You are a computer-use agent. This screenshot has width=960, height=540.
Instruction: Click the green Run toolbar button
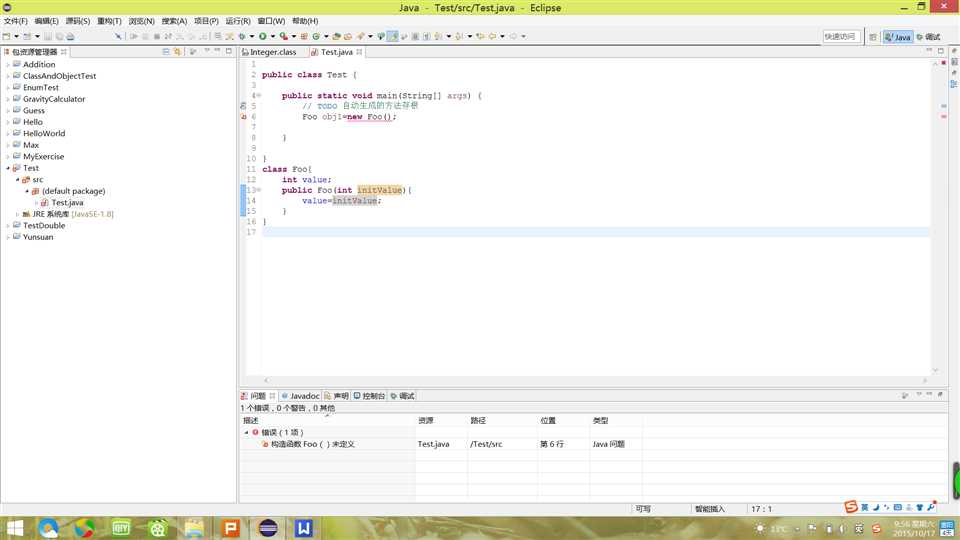263,37
